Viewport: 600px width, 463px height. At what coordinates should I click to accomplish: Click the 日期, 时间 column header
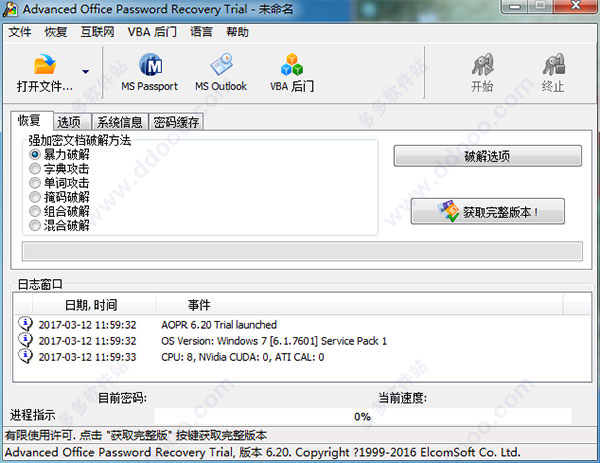(x=94, y=305)
